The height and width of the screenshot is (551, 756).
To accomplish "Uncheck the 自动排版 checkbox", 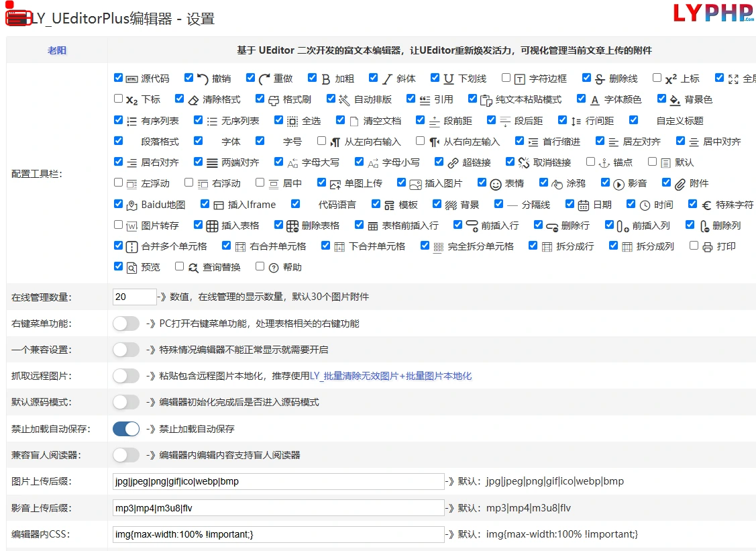I will 331,99.
